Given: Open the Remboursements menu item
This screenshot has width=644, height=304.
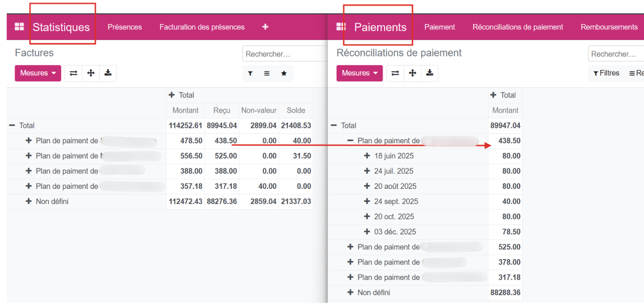Looking at the screenshot, I should pyautogui.click(x=609, y=27).
